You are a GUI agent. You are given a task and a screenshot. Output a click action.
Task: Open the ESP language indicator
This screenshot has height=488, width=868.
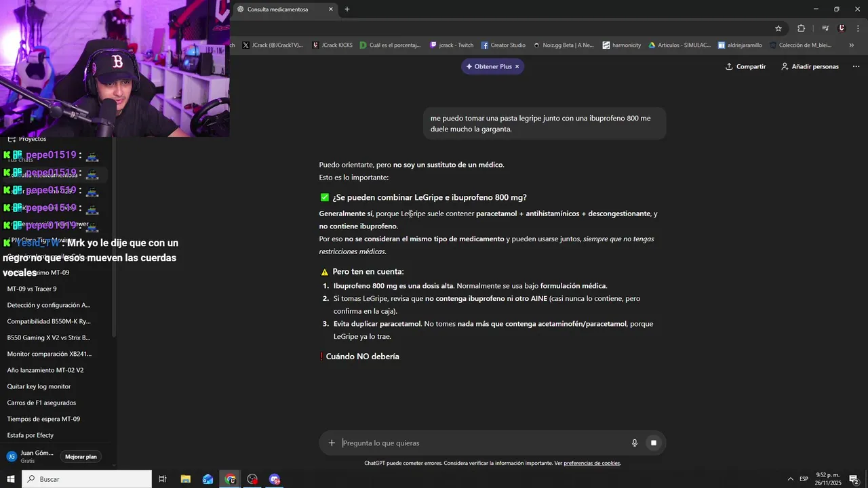click(x=804, y=479)
